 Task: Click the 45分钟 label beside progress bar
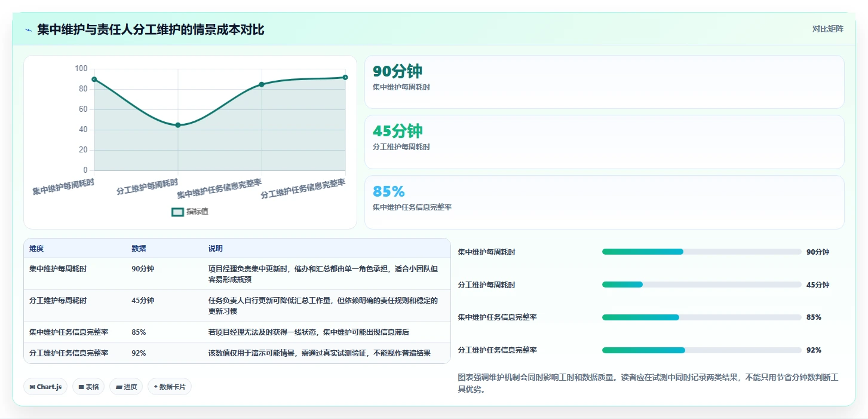tap(818, 285)
